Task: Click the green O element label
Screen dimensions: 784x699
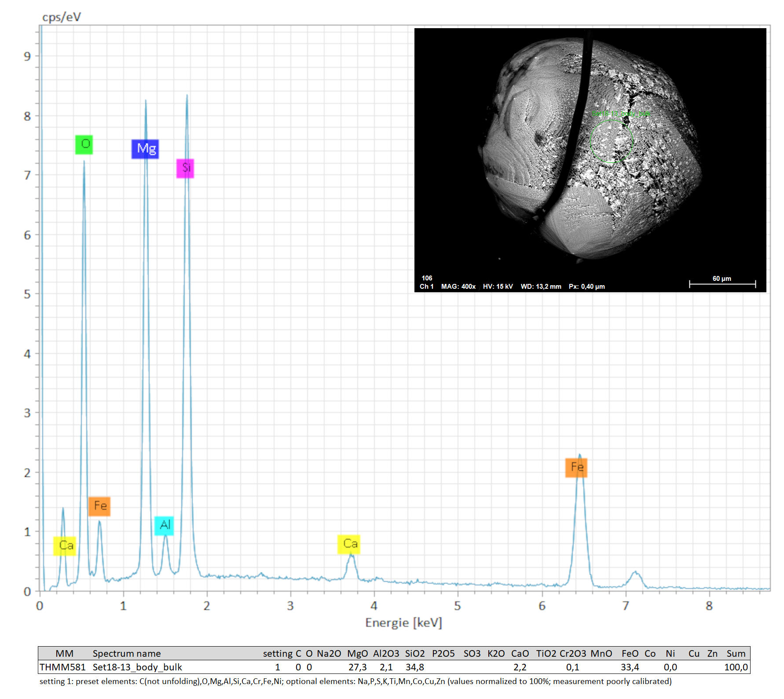Action: click(x=84, y=144)
